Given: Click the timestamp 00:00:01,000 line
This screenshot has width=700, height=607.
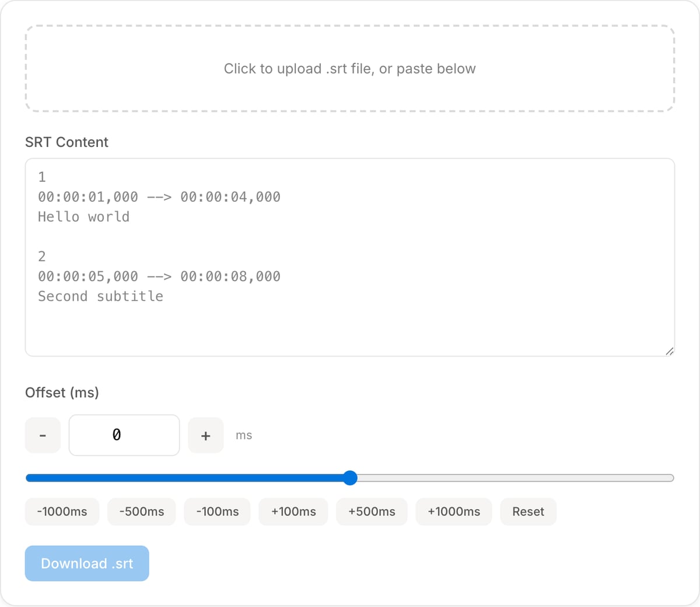Looking at the screenshot, I should [159, 197].
